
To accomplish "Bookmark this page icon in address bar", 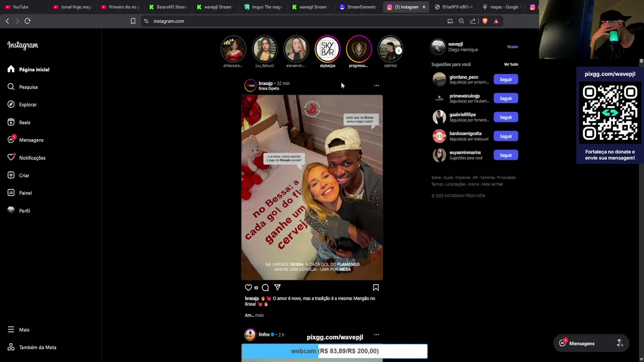I will [133, 21].
